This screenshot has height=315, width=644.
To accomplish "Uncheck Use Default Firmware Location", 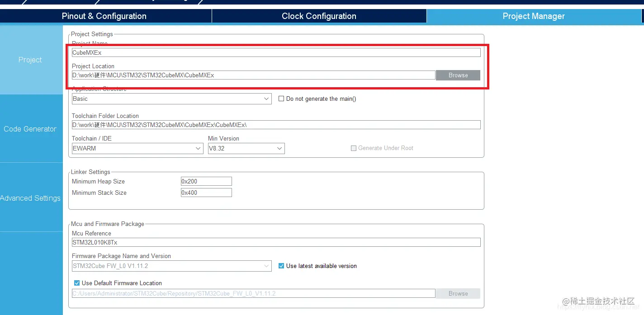I will (77, 283).
